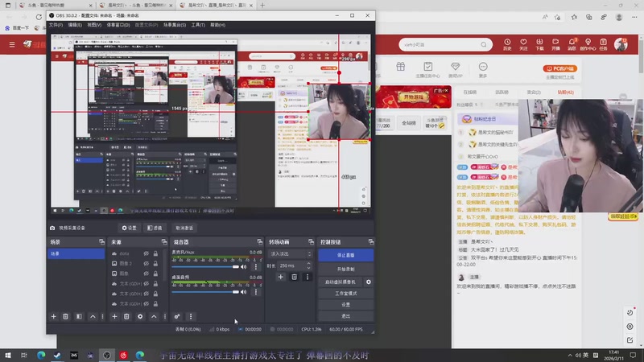This screenshot has width=644, height=362.
Task: Open 消息 notification bell in Douyu header
Action: pos(572,44)
